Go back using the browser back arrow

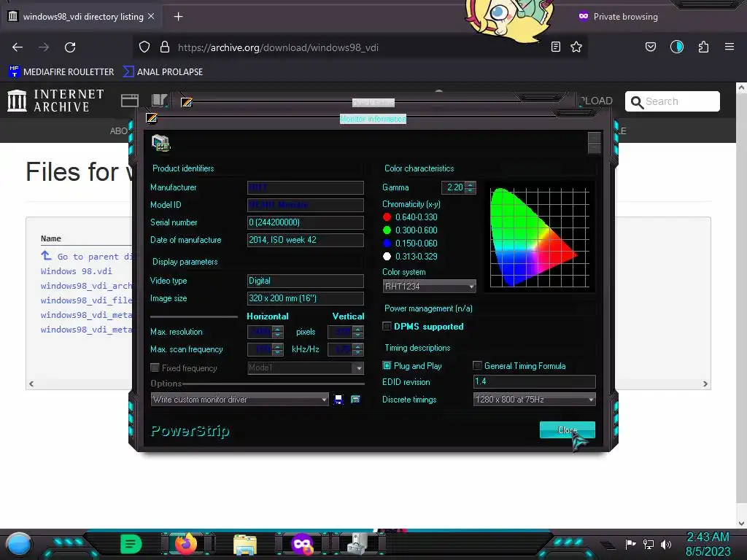[18, 47]
